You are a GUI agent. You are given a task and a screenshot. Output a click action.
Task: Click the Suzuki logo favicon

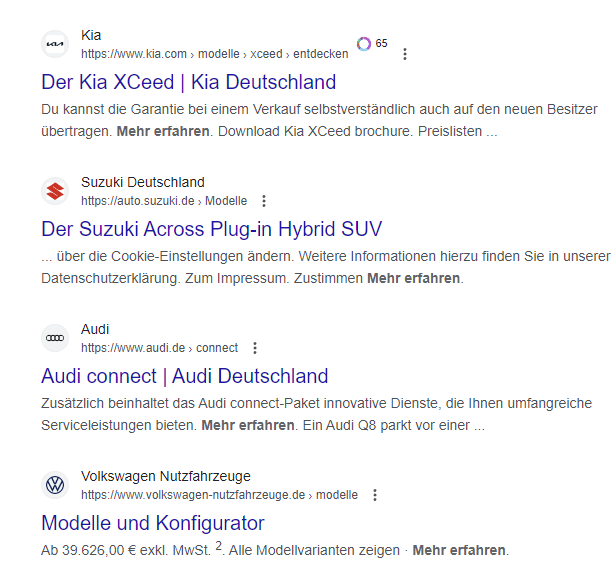click(55, 191)
